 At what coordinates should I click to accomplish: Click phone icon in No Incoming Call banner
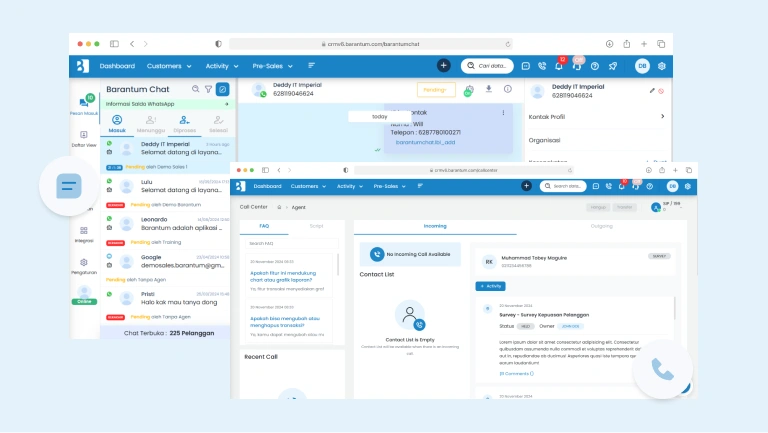377,254
